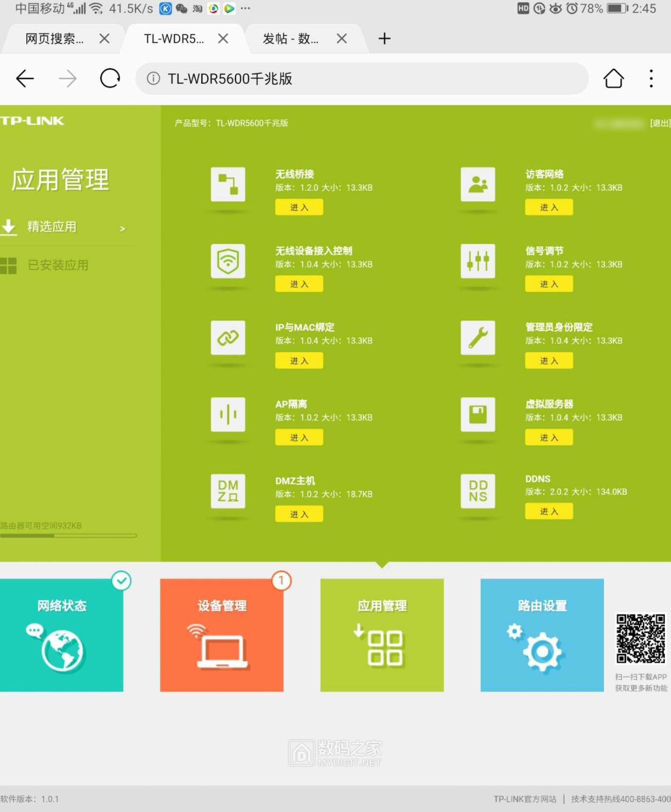This screenshot has width=671, height=812.
Task: Open the TP-LINK官方网站 link
Action: tap(525, 799)
